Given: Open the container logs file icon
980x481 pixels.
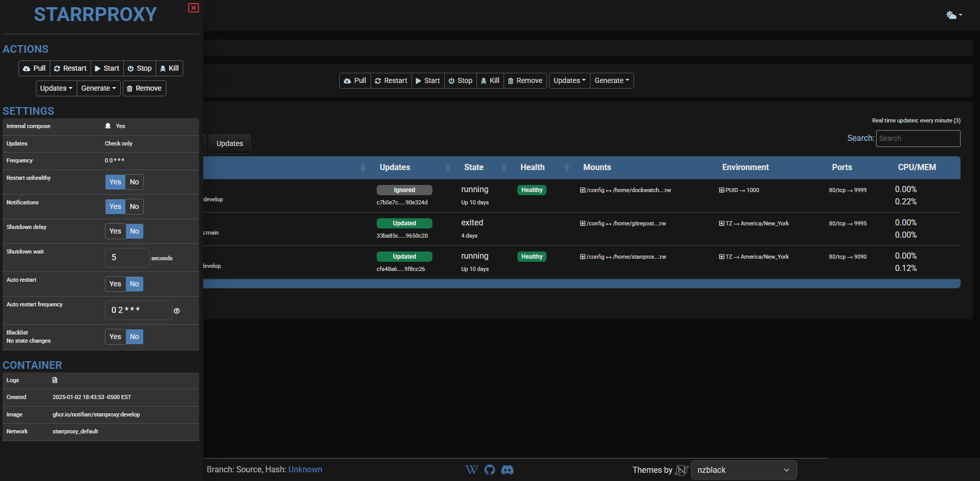Looking at the screenshot, I should click(55, 380).
